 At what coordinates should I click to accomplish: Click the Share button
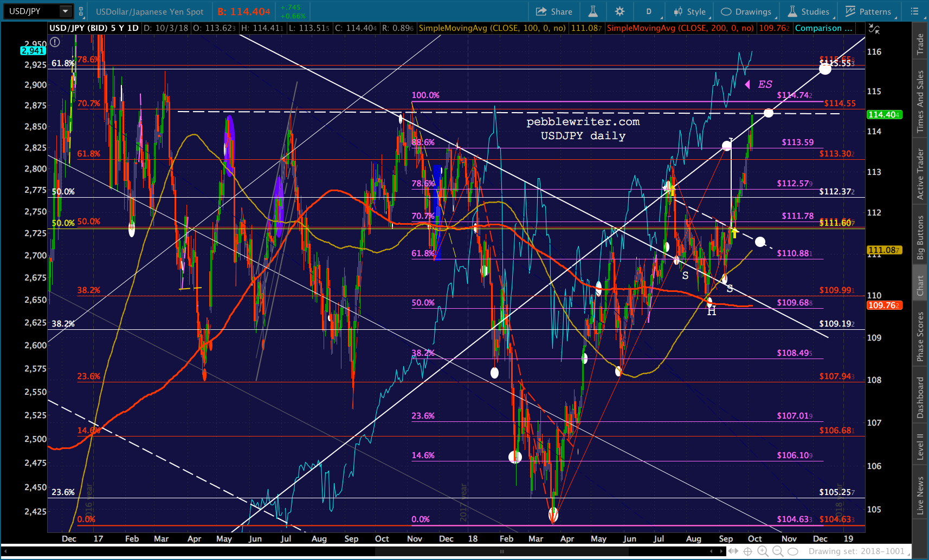coord(554,11)
